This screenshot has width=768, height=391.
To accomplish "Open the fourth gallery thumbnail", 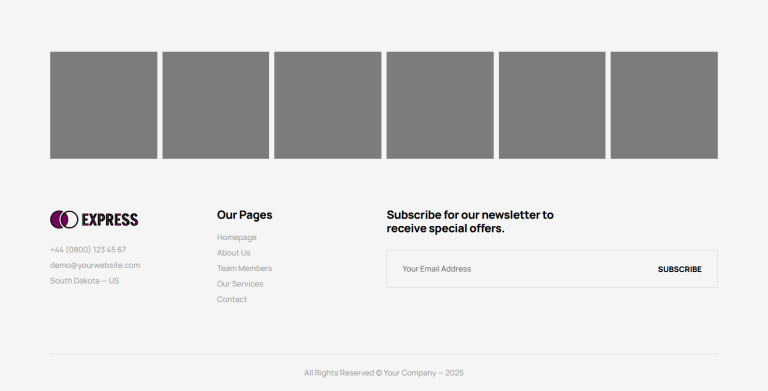I will click(440, 105).
